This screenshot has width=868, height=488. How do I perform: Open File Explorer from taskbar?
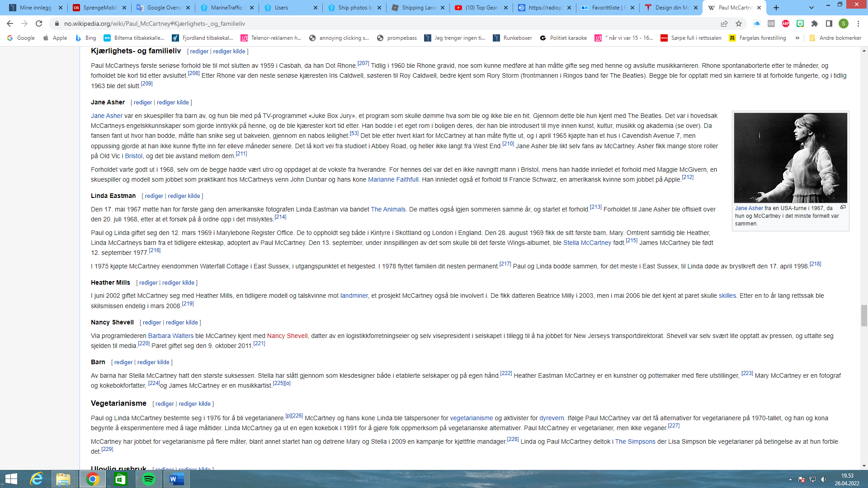[x=63, y=479]
